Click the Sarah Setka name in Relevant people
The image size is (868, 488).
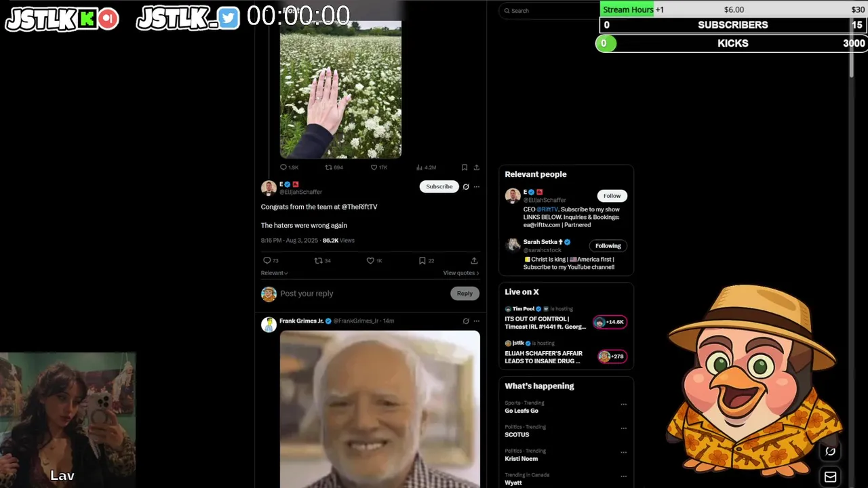tap(540, 242)
